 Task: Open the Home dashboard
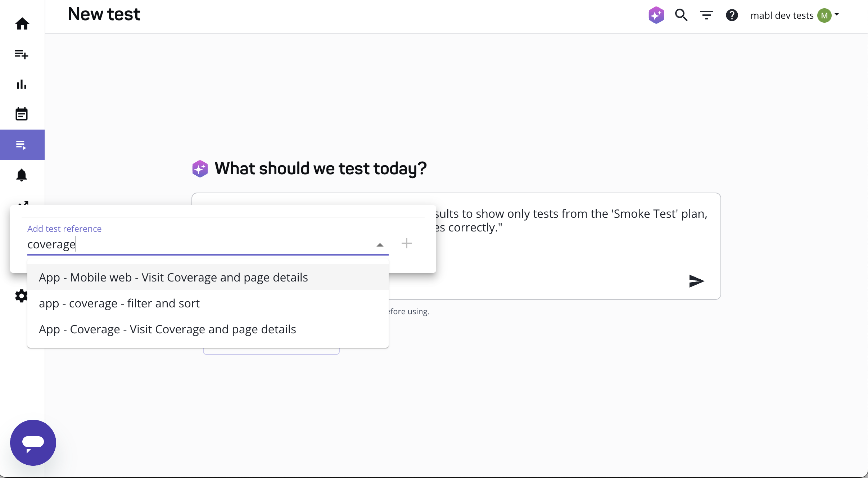click(x=22, y=23)
